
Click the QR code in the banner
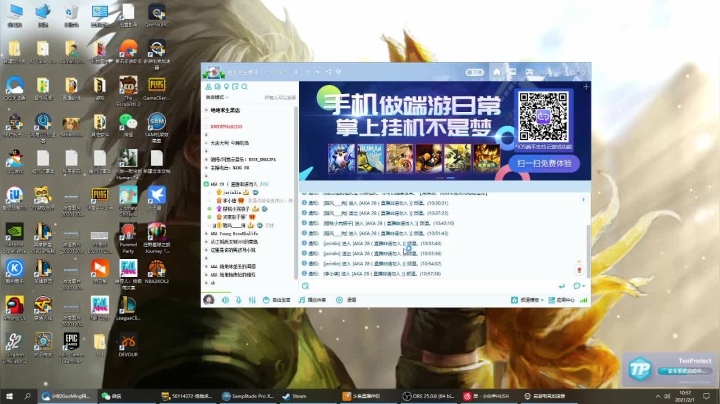pos(543,117)
